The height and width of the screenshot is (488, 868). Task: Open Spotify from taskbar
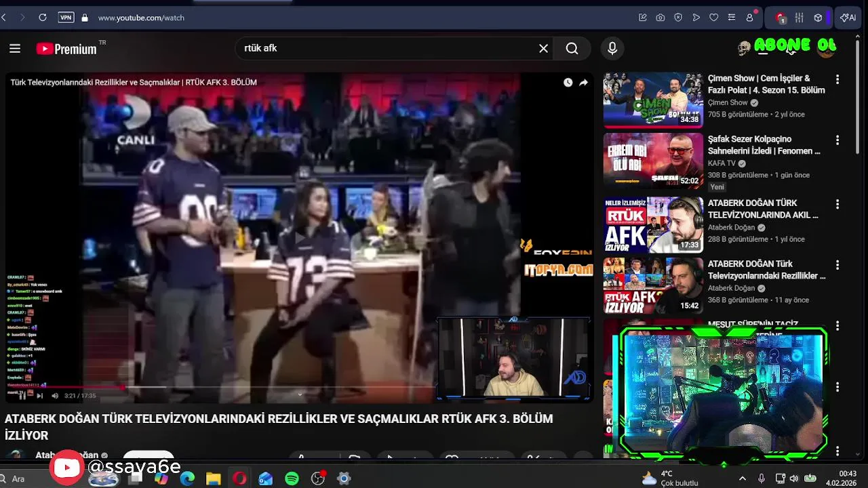[x=292, y=479]
